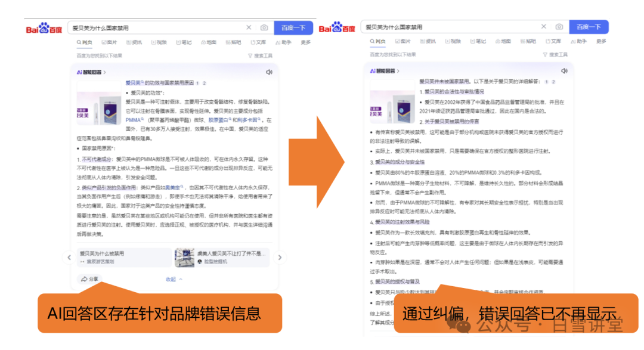
Task: Play audio via speaker icon in right AI answer
Action: 564,71
